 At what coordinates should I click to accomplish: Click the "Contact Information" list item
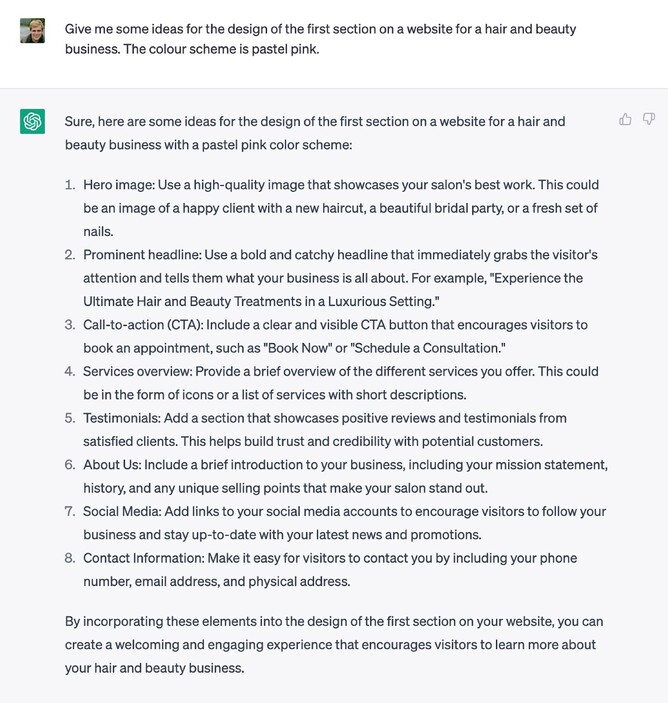click(x=330, y=570)
